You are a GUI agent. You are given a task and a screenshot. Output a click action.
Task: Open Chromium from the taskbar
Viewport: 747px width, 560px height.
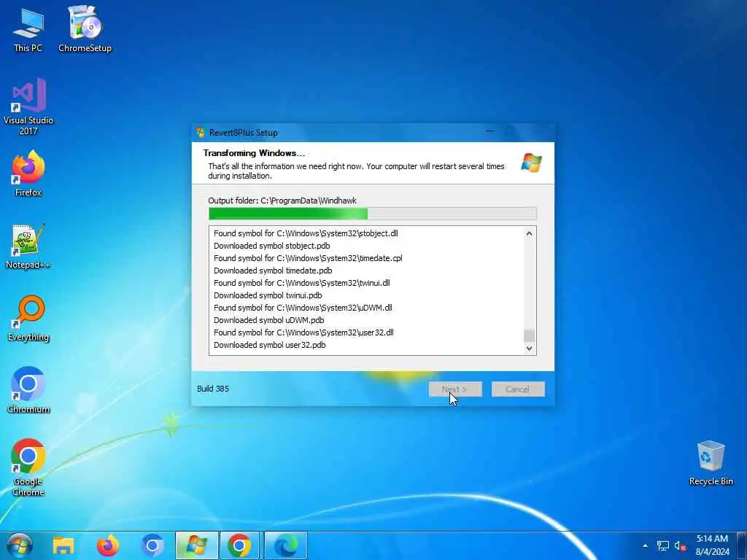[152, 545]
